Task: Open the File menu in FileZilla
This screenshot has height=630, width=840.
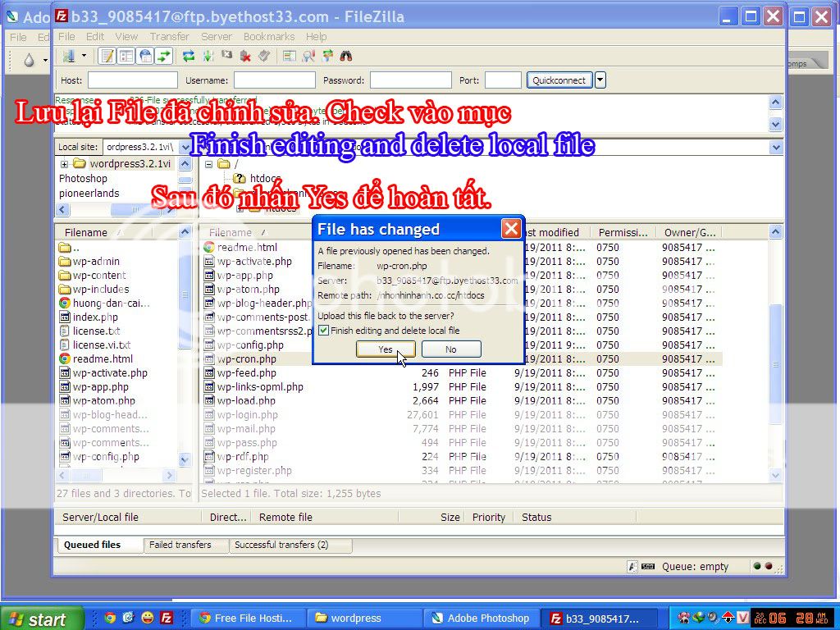Action: point(66,36)
